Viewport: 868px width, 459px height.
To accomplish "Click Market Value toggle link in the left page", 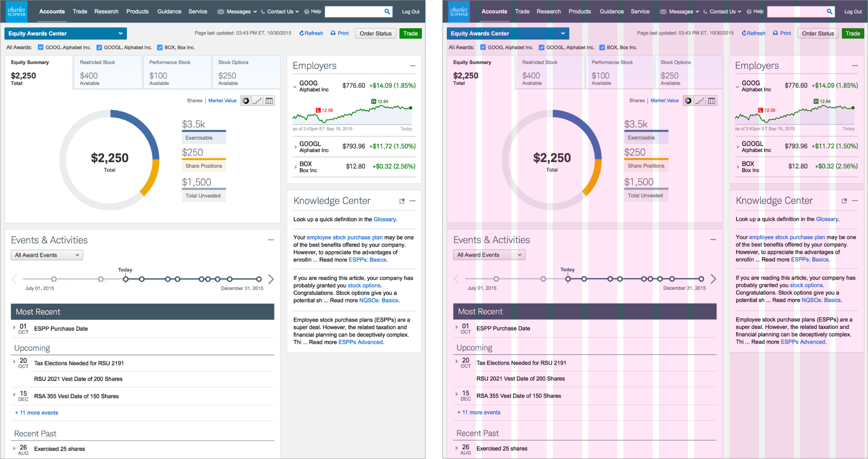I will (x=222, y=100).
